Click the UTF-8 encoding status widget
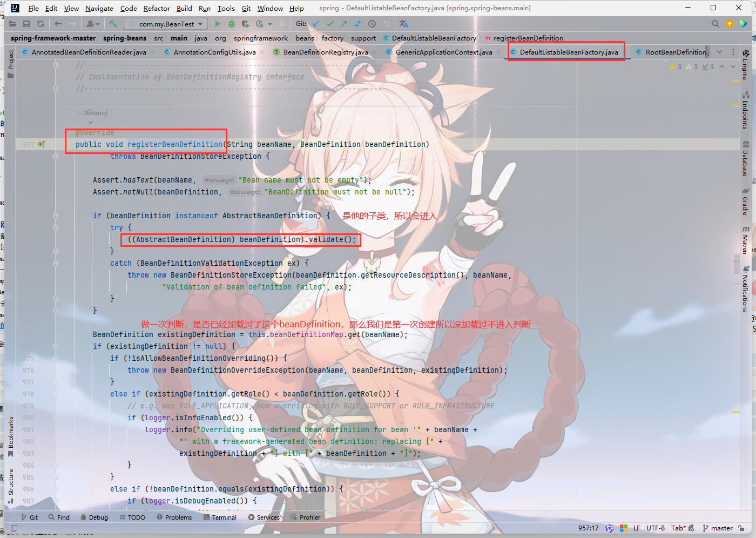756x538 pixels. click(656, 528)
